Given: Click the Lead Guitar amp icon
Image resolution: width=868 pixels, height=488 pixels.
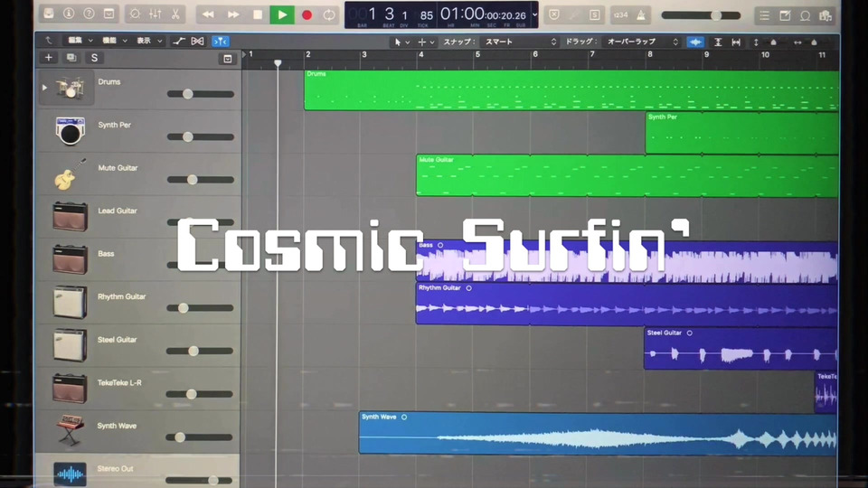Looking at the screenshot, I should pyautogui.click(x=70, y=216).
